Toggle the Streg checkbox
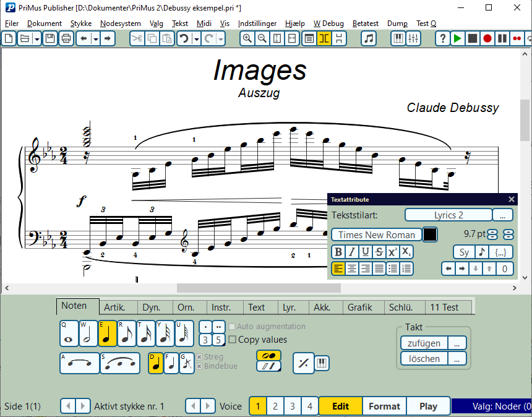Screen dimensions: 532x417 [199, 357]
